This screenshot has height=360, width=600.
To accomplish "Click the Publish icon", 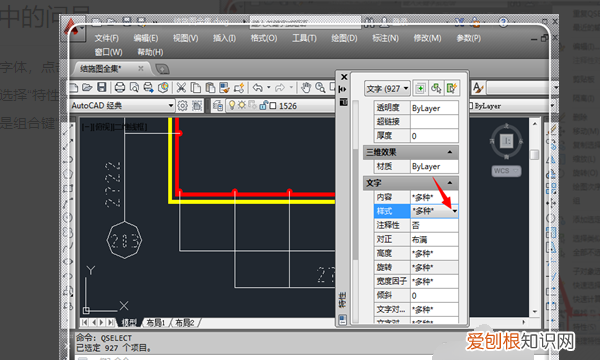I will [x=148, y=88].
